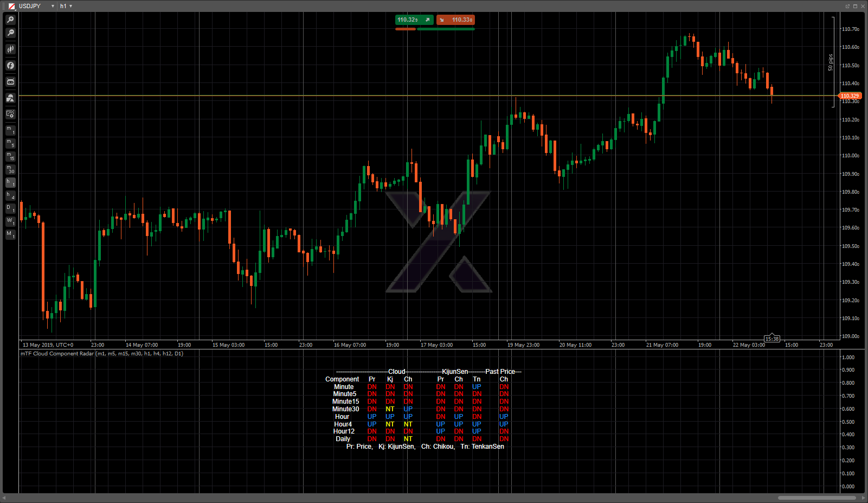Open the USDJPY symbol dropdown
Viewport: 868px width, 503px height.
53,6
